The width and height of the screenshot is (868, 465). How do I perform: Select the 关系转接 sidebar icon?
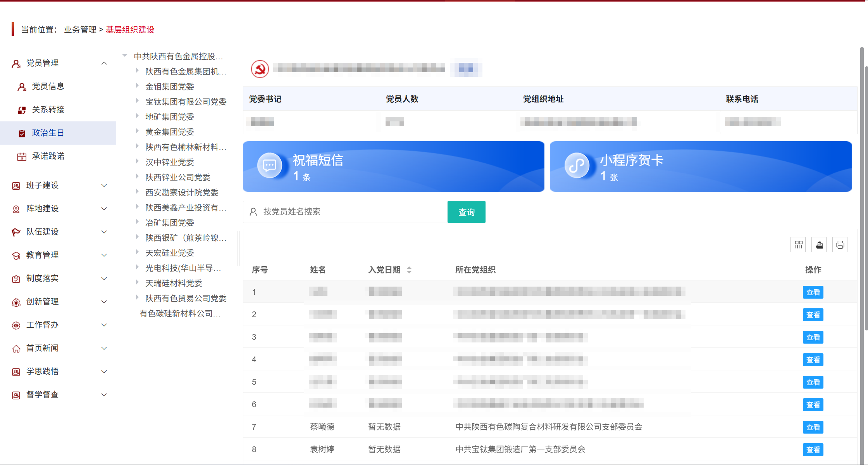(x=22, y=110)
